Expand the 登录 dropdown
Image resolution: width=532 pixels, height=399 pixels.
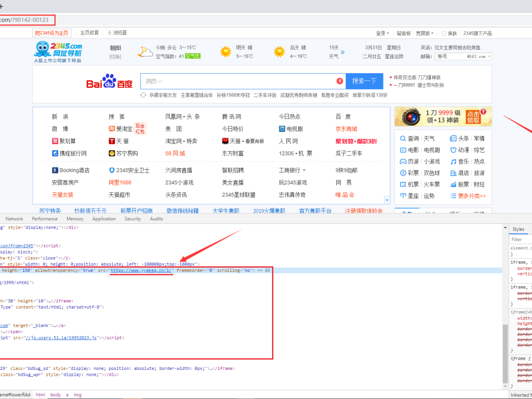coord(382,33)
